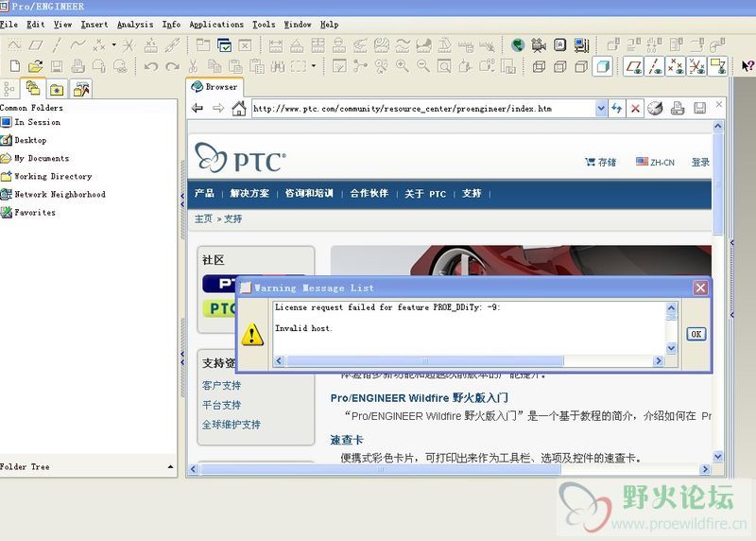
Task: Click the Sketch curve tool icon
Action: (14, 45)
